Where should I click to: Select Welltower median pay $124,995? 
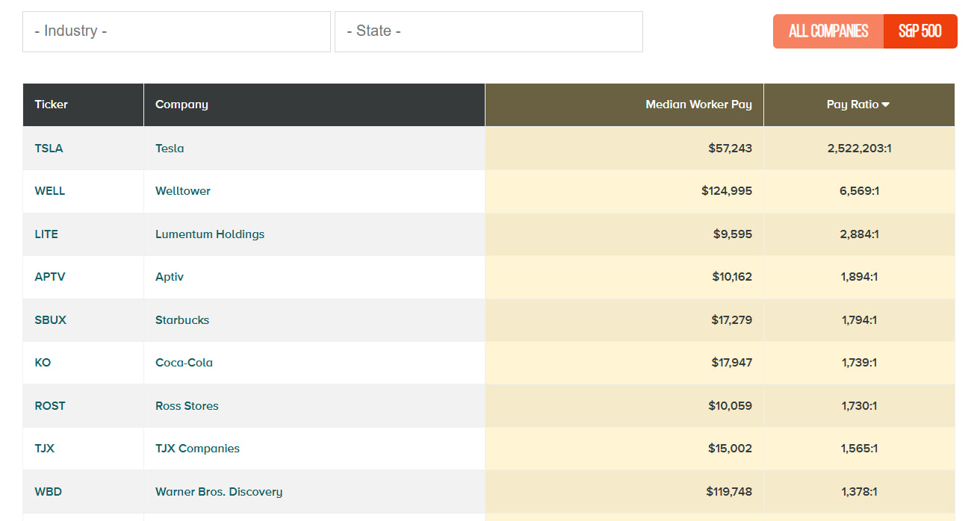727,191
